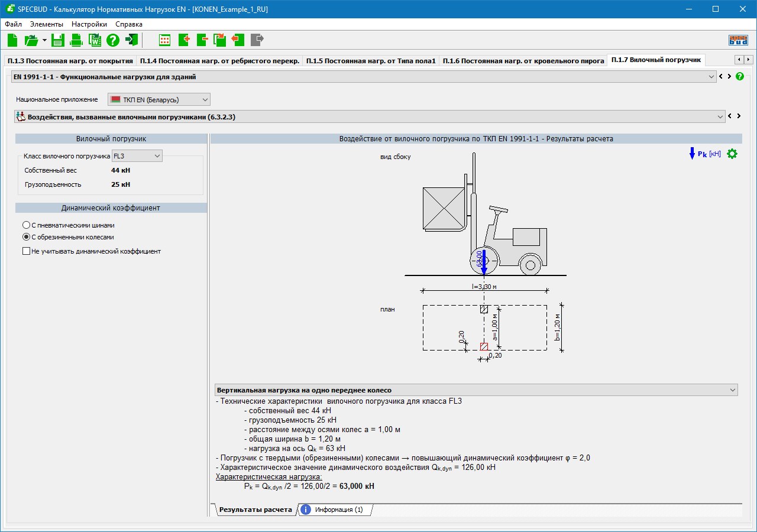Open the calculator grid icon in toolbar
757x532 pixels.
pyautogui.click(x=165, y=40)
